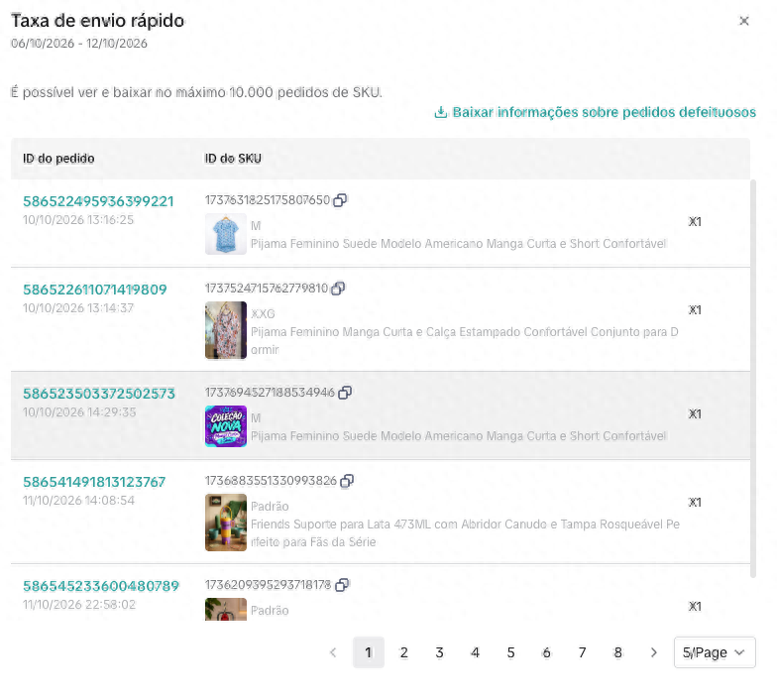
Task: Select page 1 in pagination
Action: [x=369, y=652]
